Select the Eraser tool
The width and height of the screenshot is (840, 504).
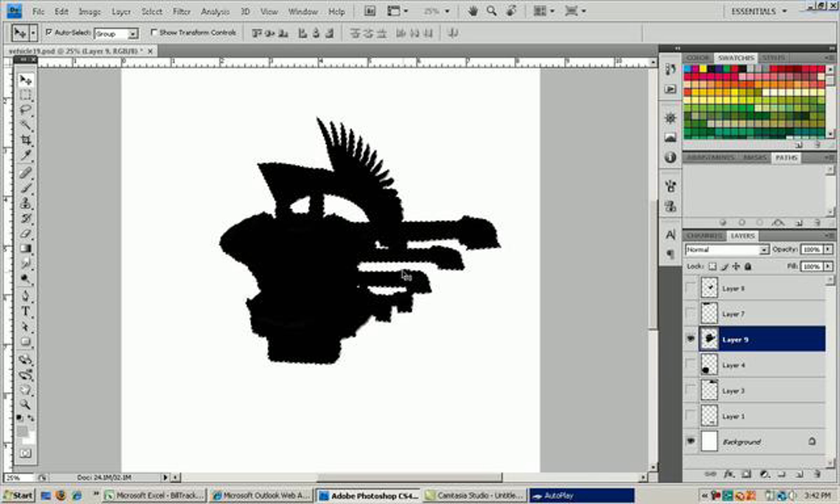click(26, 233)
